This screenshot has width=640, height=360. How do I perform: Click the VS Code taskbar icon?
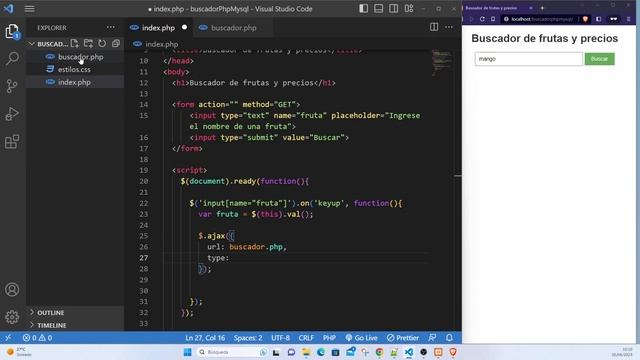click(x=409, y=352)
